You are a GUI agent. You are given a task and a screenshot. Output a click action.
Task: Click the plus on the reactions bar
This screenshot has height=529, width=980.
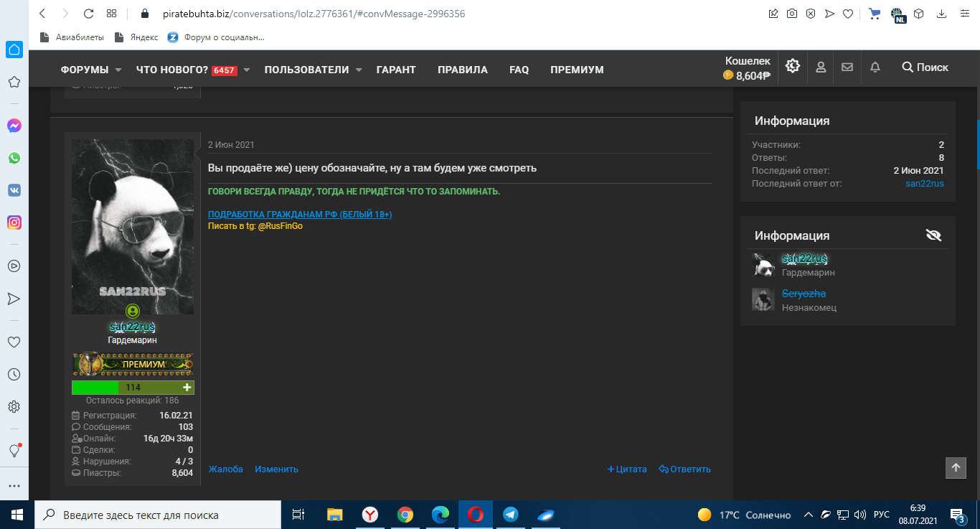point(187,388)
